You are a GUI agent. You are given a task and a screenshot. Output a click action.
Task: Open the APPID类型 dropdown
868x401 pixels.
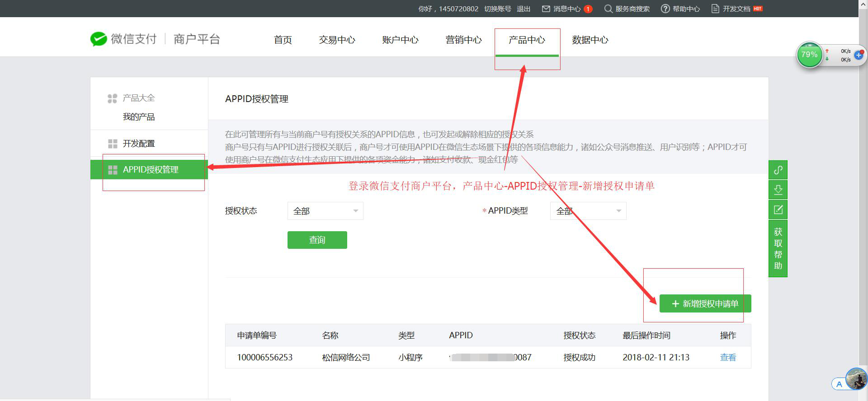[588, 211]
